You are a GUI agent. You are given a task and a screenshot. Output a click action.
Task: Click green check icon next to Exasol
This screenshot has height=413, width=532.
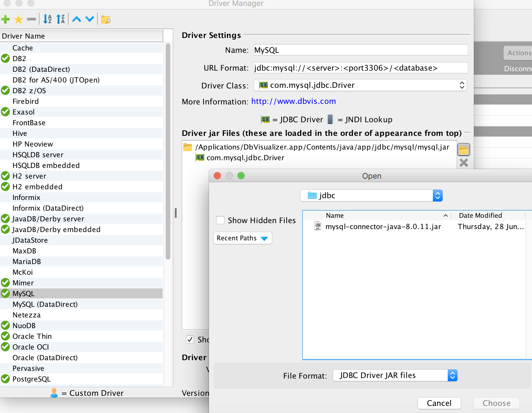point(5,112)
